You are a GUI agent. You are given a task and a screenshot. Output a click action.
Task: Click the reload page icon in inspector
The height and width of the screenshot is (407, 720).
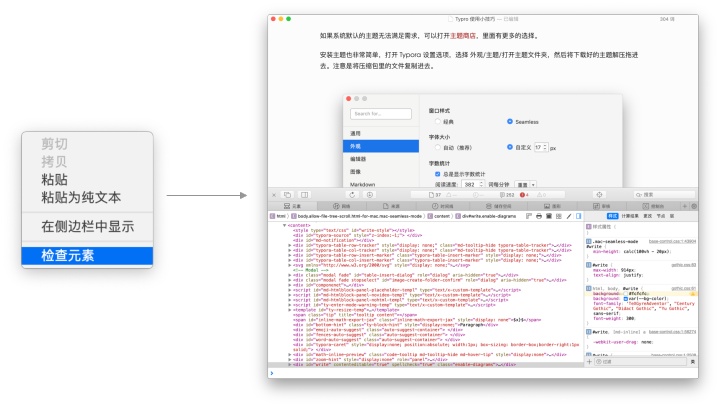click(352, 195)
